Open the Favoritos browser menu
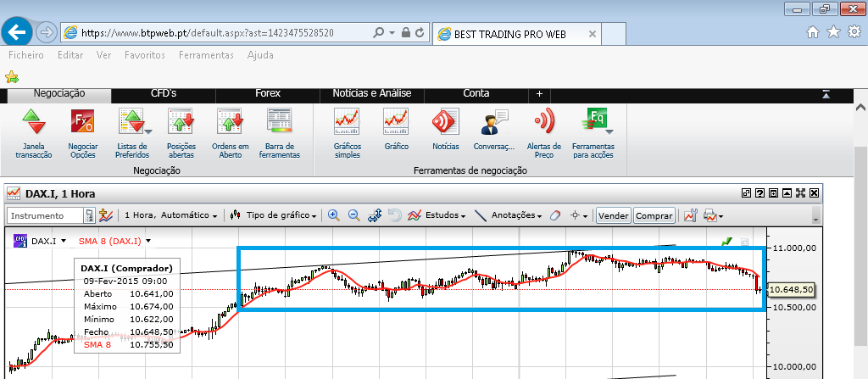The height and width of the screenshot is (379, 868). (x=144, y=55)
